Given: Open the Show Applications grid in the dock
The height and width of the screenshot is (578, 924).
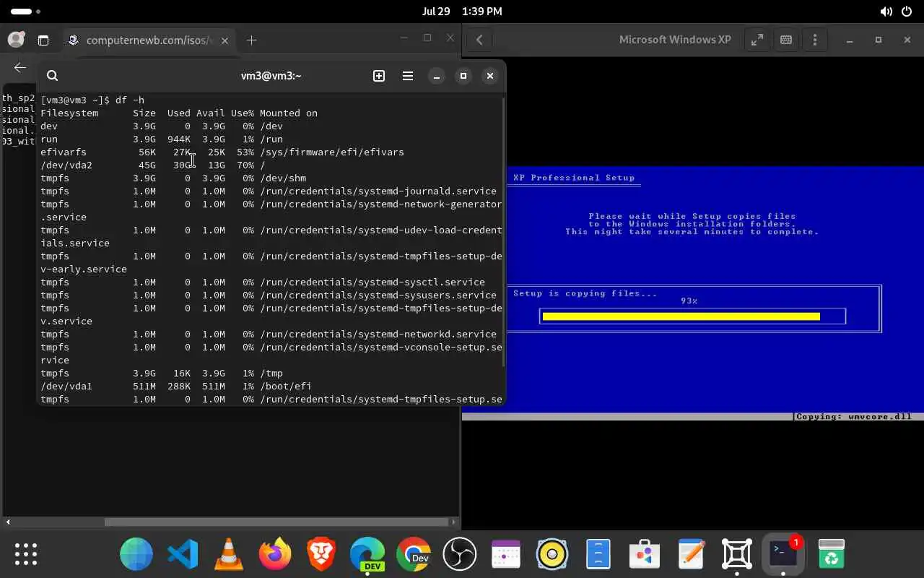Looking at the screenshot, I should pos(26,554).
